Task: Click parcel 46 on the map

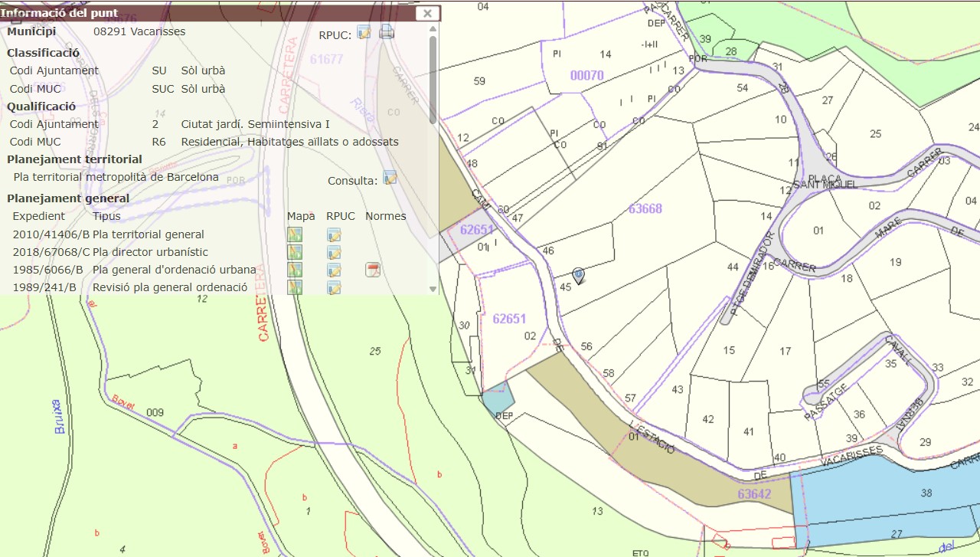Action: point(547,251)
